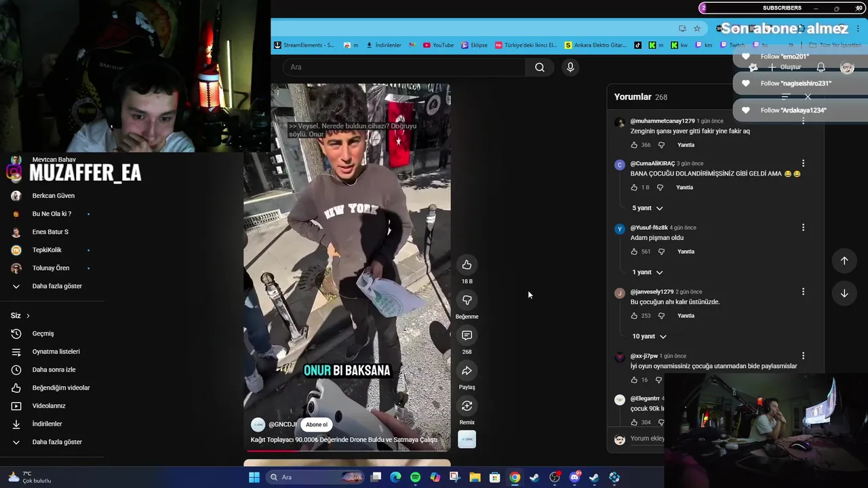Viewport: 868px width, 488px height.
Task: Open Task View from the taskbar
Action: coord(376,477)
